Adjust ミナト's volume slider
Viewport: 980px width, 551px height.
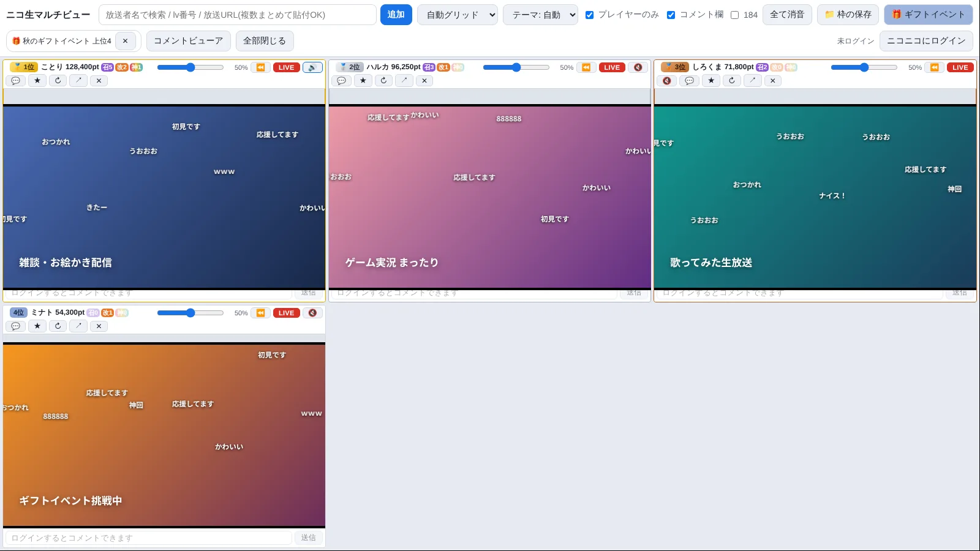coord(190,313)
